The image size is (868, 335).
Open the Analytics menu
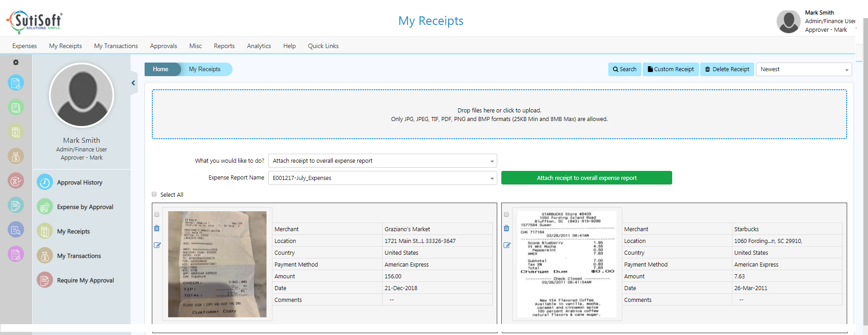point(259,46)
